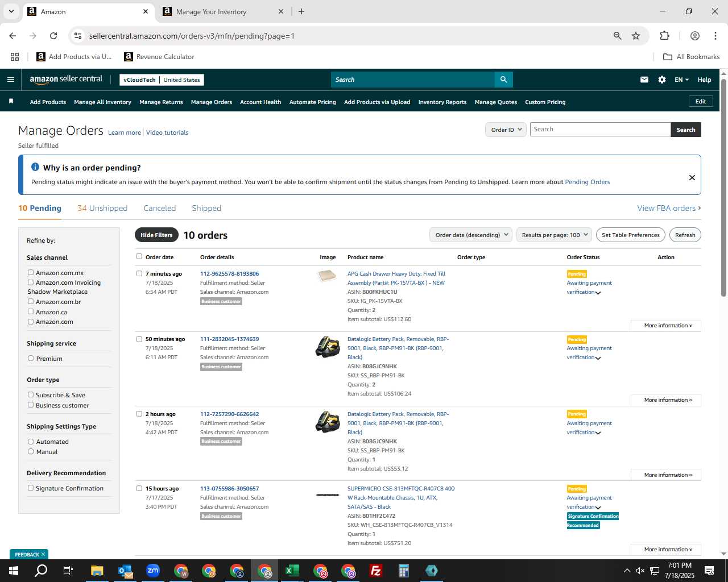
Task: Check the Amazon.com.mx sales channel filter
Action: 31,273
